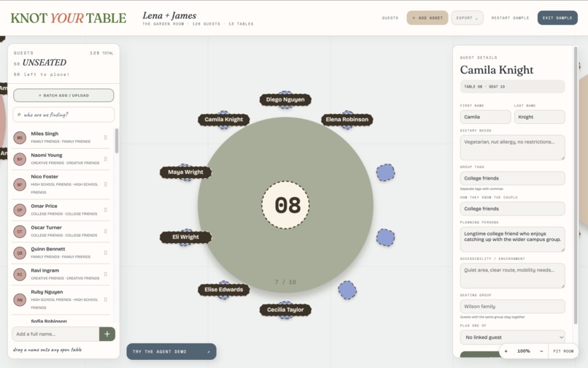Select Elise Edwards seat label
This screenshot has width=588, height=368.
(224, 290)
